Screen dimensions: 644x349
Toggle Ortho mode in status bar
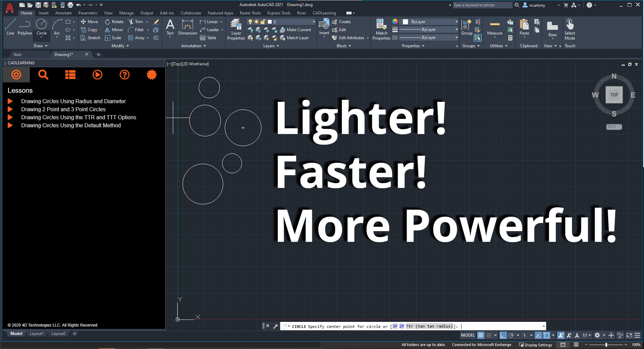(x=503, y=335)
